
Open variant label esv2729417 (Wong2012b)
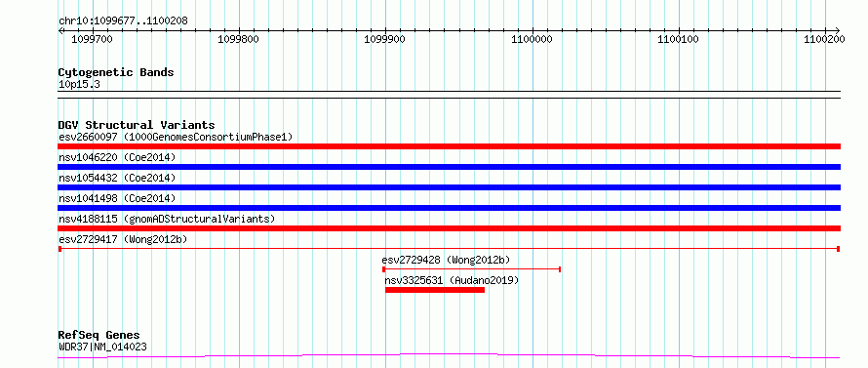[123, 239]
